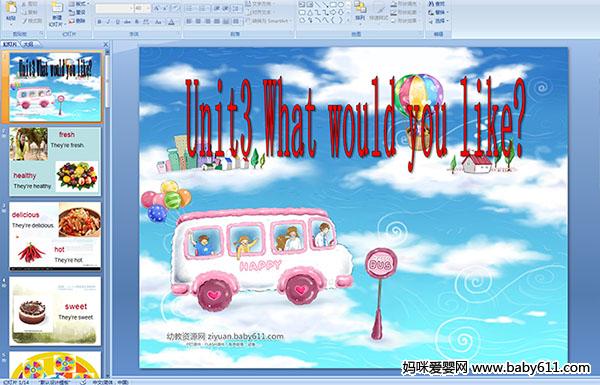
Task: Open the Replace command in Editing group
Action: click(439, 12)
